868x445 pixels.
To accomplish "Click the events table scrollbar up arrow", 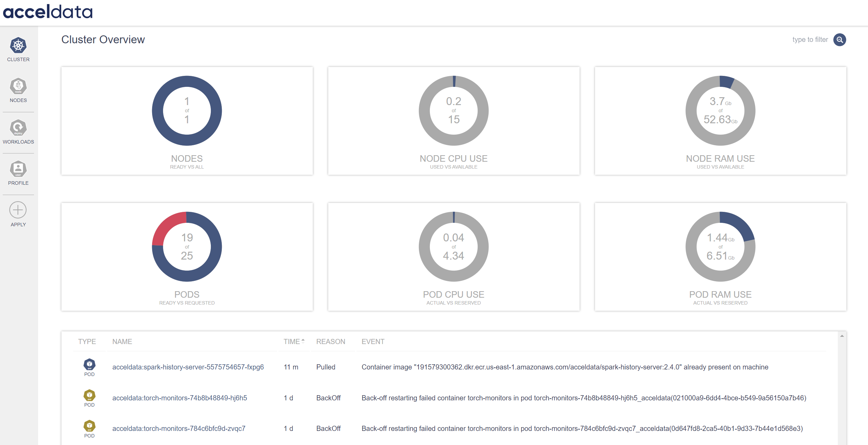I will point(842,336).
